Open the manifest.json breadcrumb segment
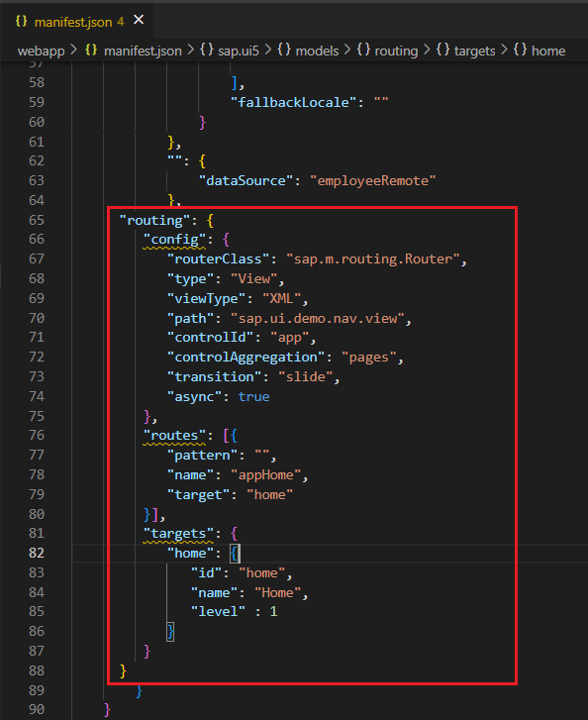The width and height of the screenshot is (588, 720). click(143, 51)
